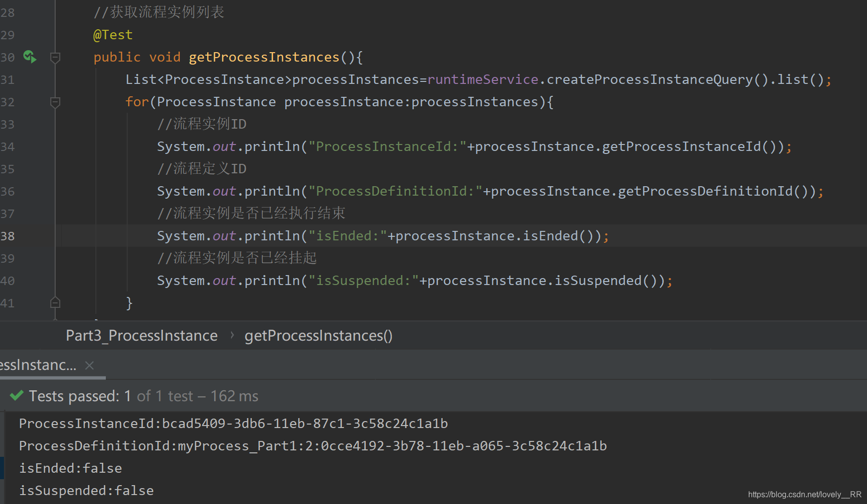Click line number 34 in the gutter
867x504 pixels.
(7, 146)
